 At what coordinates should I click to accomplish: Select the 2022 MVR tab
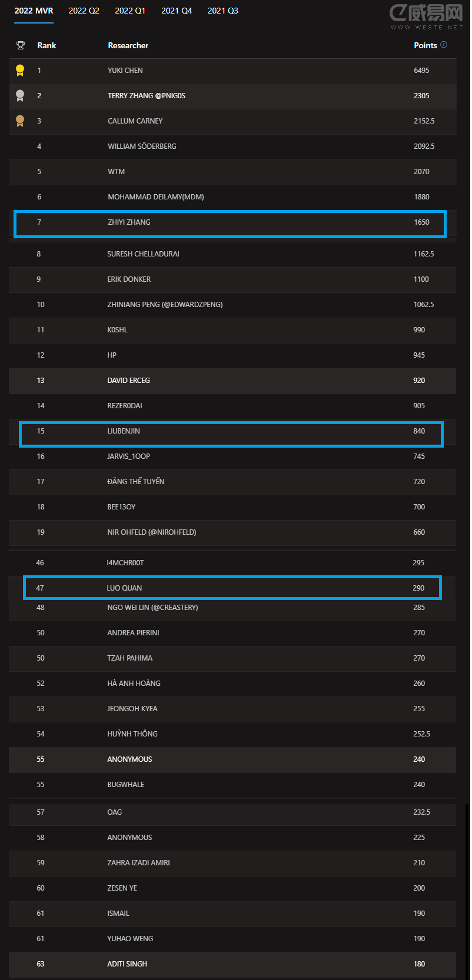(34, 11)
